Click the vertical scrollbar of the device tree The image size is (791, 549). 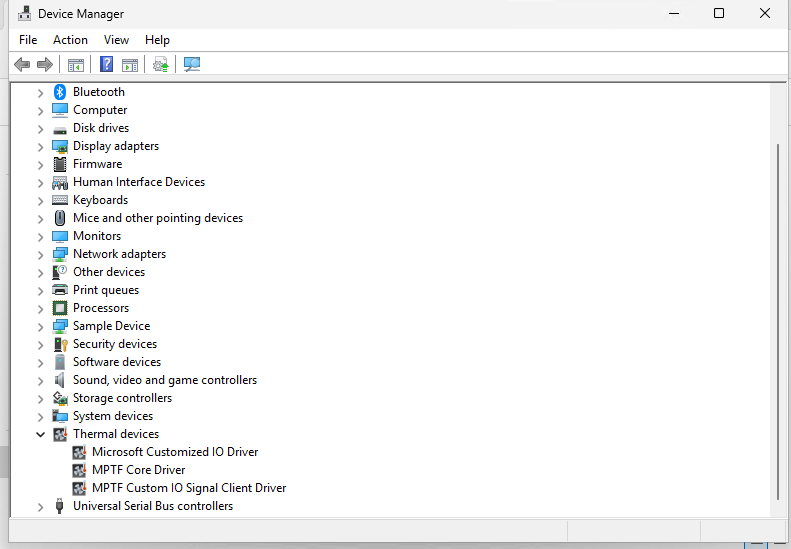[x=778, y=320]
